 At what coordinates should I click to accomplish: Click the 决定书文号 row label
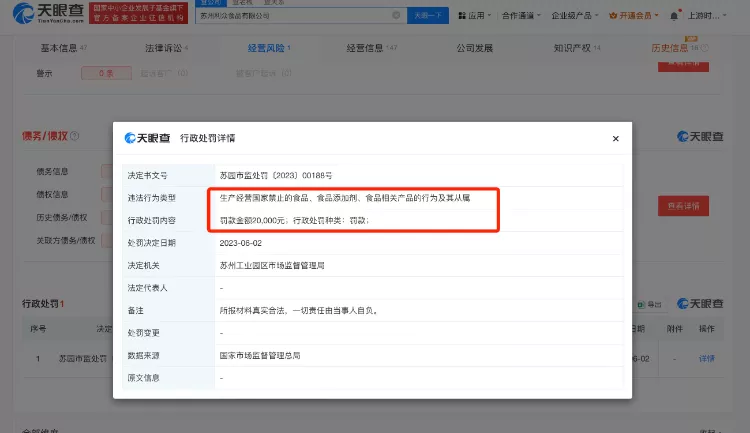pos(147,176)
